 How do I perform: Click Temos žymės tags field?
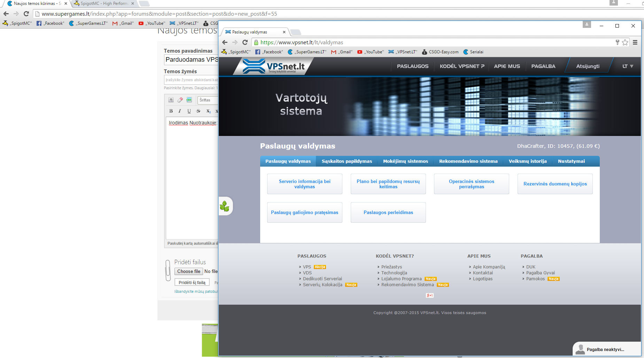point(191,80)
